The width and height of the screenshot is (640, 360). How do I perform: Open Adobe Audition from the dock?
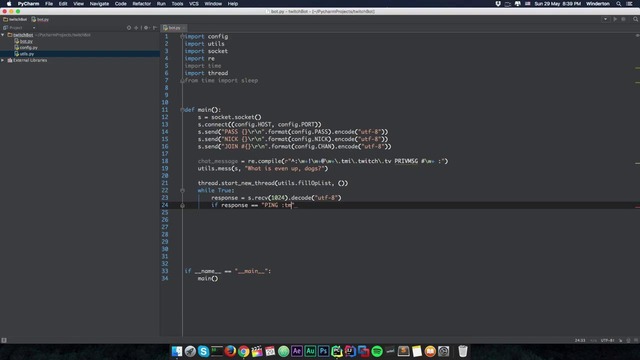(x=310, y=351)
